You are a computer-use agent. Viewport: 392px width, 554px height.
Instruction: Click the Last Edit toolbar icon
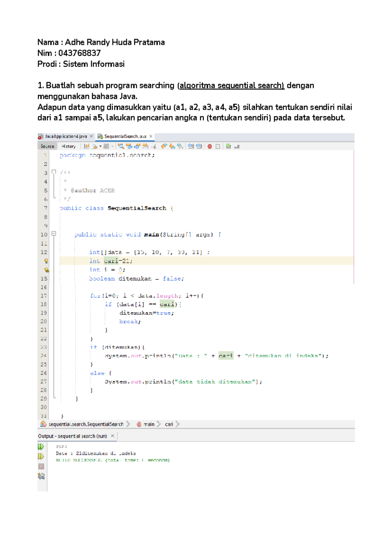coord(86,146)
